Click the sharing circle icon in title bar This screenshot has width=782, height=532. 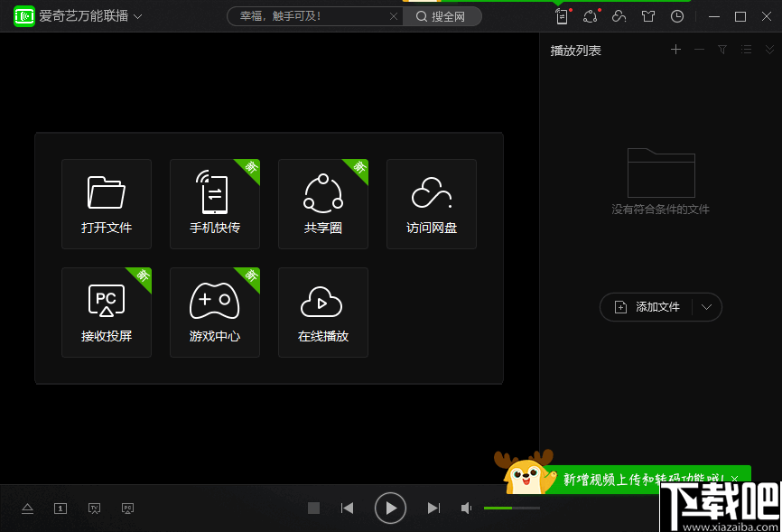[591, 16]
